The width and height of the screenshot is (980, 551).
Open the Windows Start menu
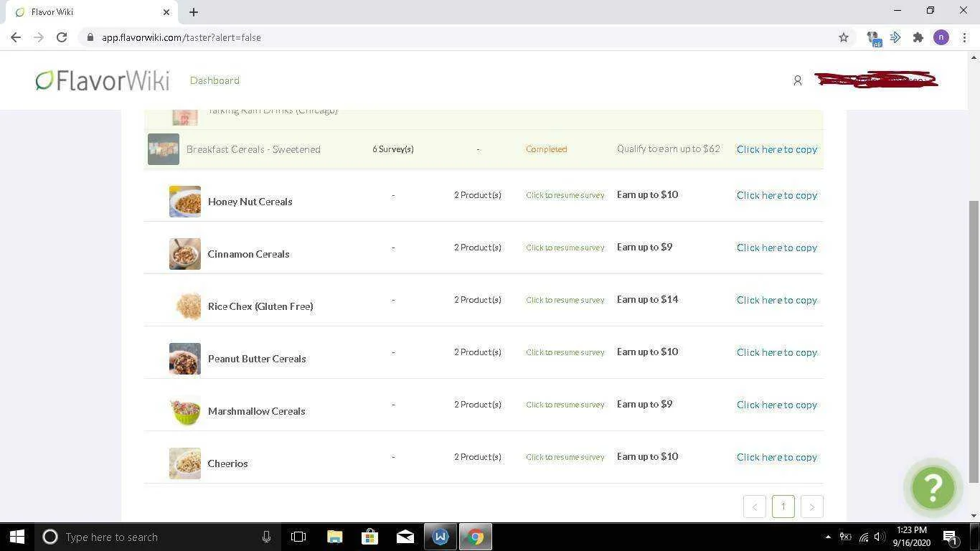point(17,537)
